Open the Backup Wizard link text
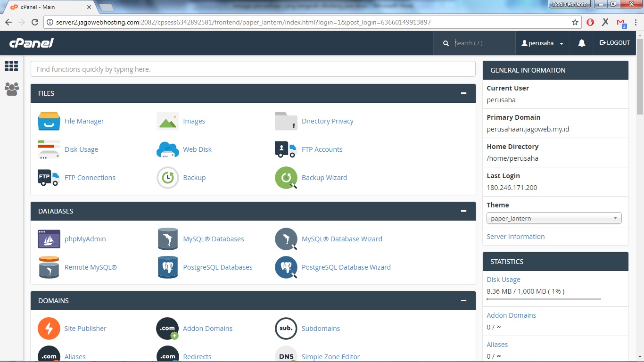644x362 pixels. click(x=324, y=178)
